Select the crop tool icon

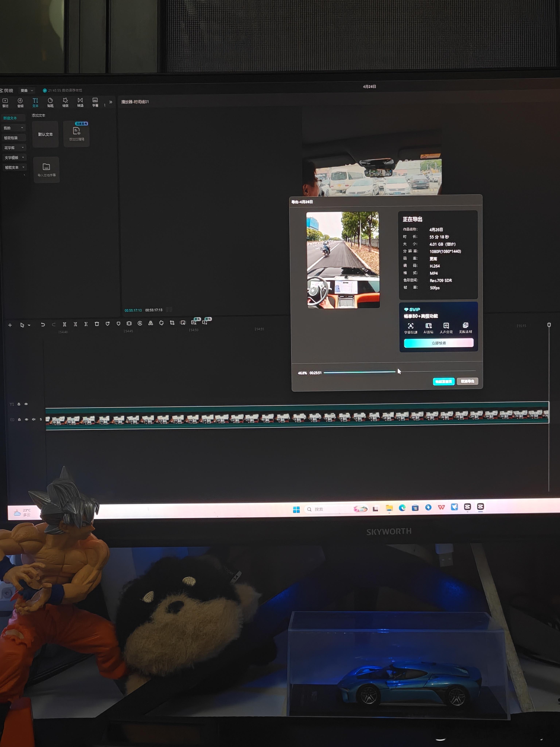coord(172,323)
